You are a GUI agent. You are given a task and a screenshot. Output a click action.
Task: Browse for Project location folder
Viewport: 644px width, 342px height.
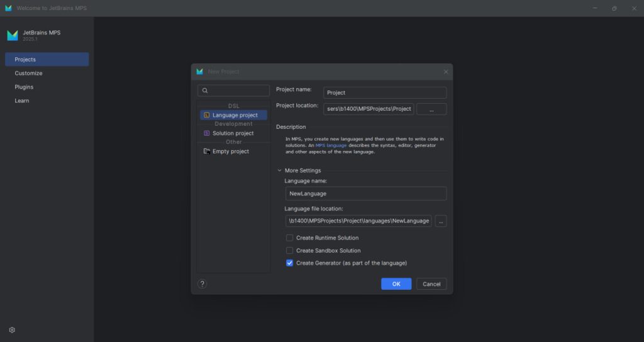coord(431,109)
